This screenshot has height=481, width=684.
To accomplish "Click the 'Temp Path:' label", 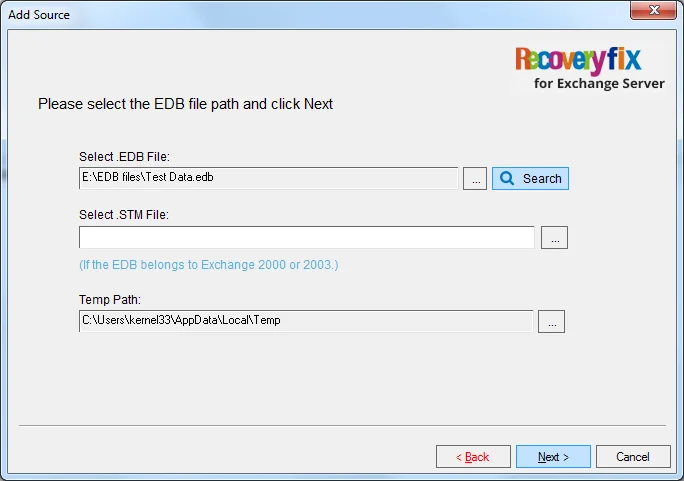I will pos(110,300).
